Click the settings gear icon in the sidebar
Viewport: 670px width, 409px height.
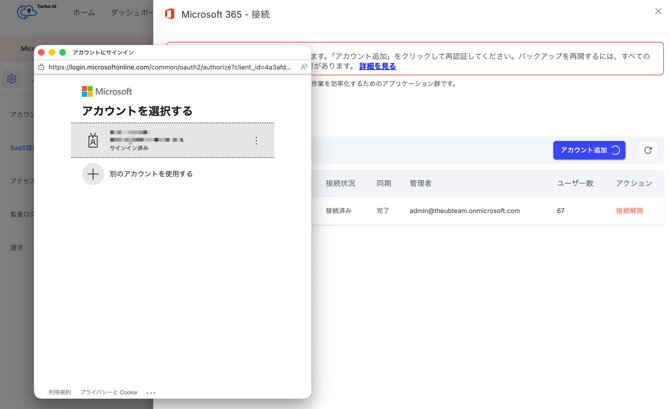pos(12,79)
